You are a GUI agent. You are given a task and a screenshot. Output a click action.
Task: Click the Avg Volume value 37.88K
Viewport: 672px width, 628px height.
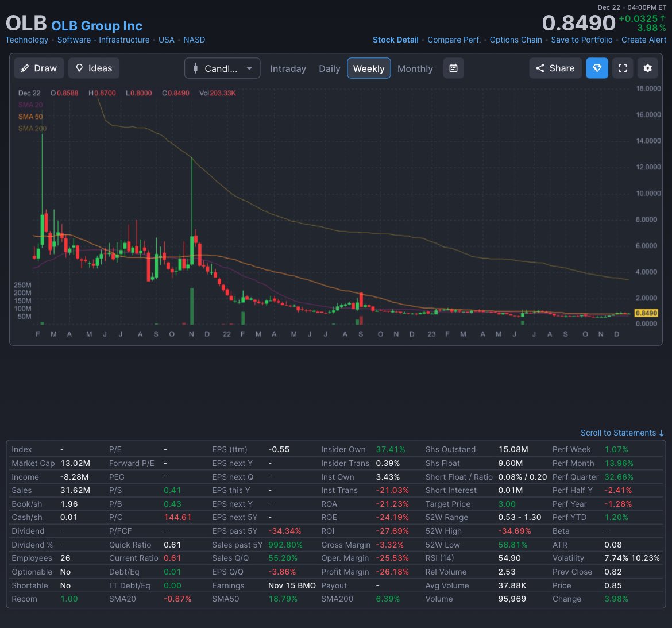point(512,585)
